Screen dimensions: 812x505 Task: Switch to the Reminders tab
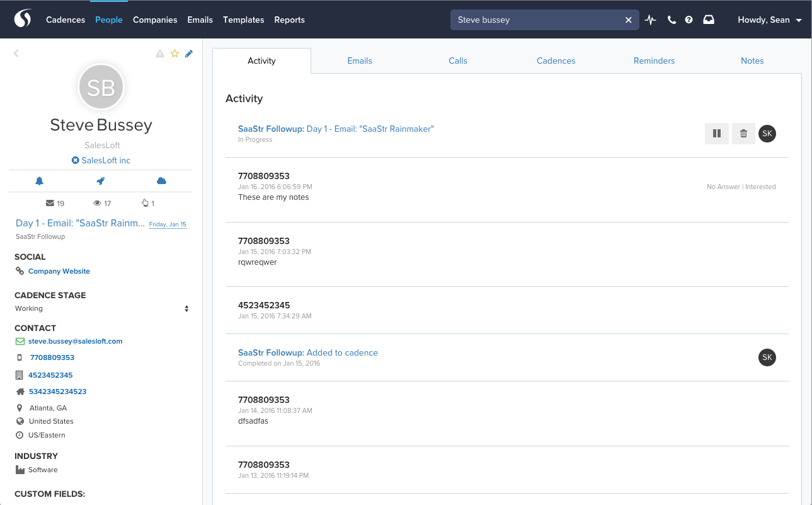click(x=655, y=61)
